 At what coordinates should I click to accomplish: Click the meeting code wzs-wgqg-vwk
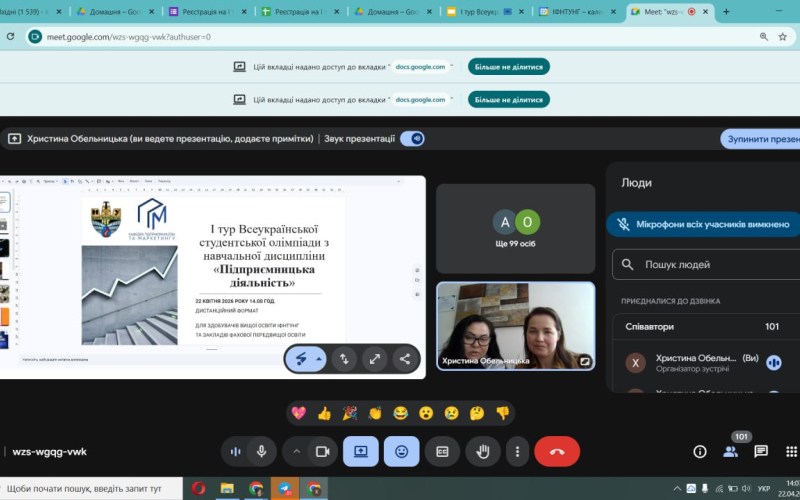click(49, 452)
